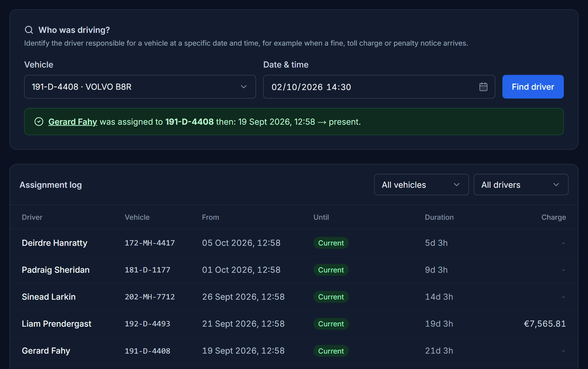Click the Vehicle column header
The width and height of the screenshot is (588, 369).
137,217
